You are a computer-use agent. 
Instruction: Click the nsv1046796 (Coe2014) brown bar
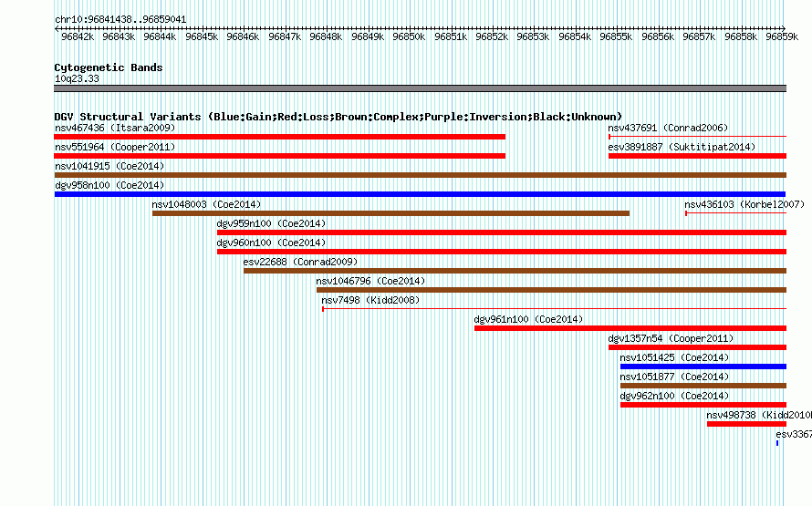(551, 290)
